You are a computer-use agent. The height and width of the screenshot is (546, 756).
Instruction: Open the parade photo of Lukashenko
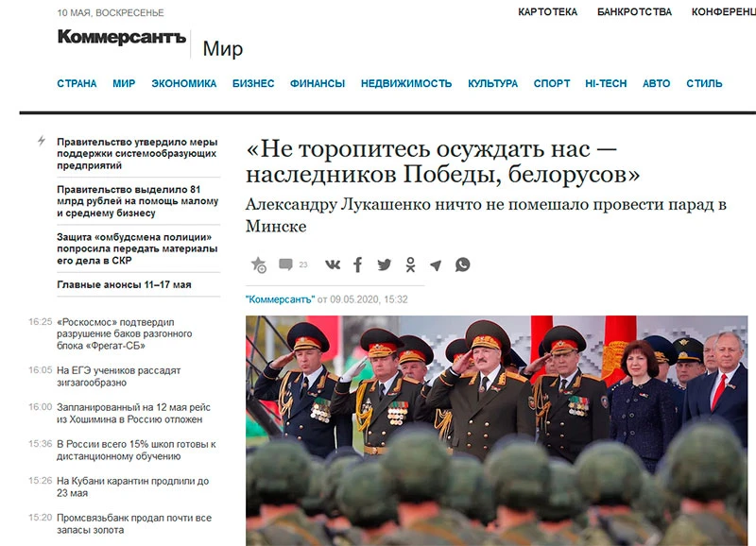pyautogui.click(x=497, y=431)
